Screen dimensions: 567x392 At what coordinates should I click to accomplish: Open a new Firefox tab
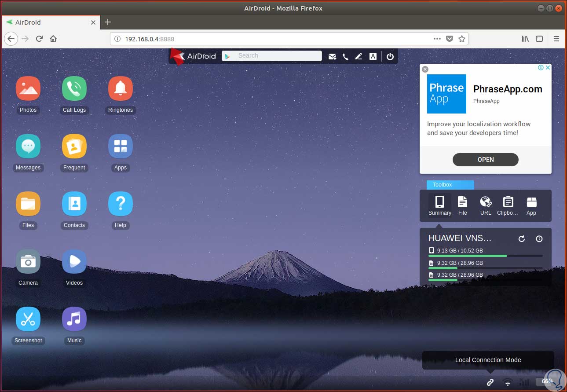[x=108, y=22]
